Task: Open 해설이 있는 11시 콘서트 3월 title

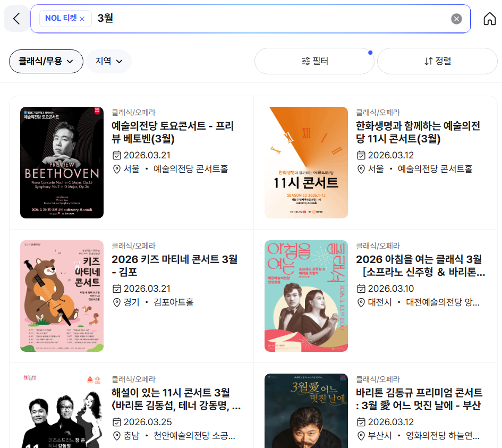Action: click(x=176, y=399)
